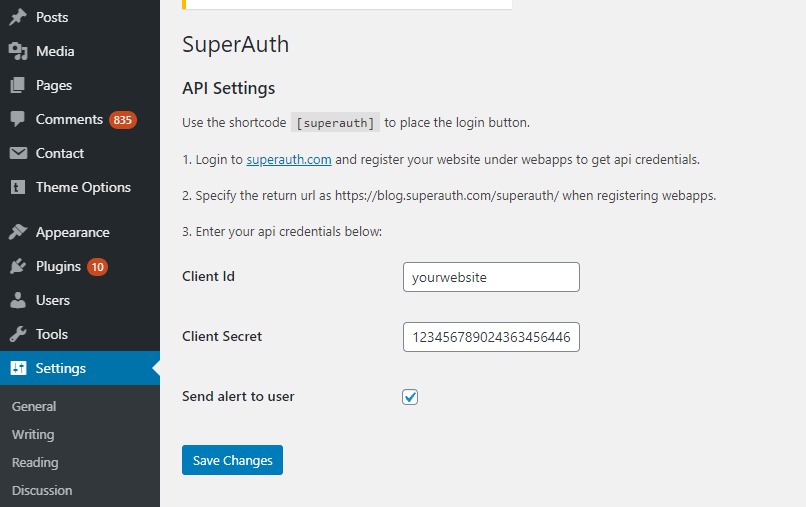The width and height of the screenshot is (806, 507).
Task: Follow the superauth.com link
Action: 288,159
